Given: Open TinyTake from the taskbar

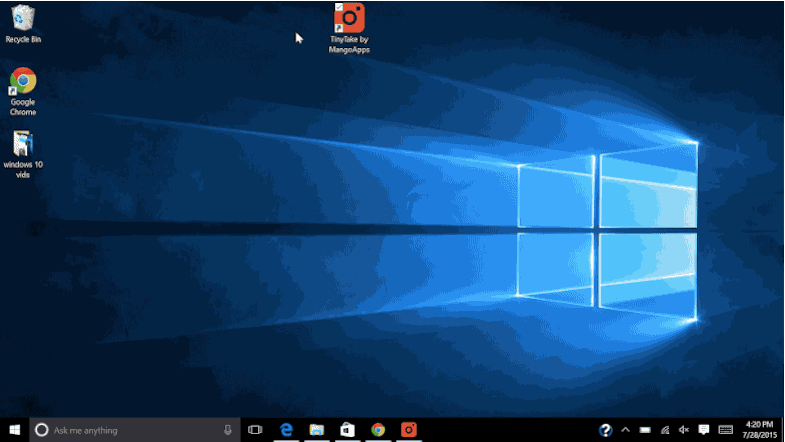Looking at the screenshot, I should [408, 430].
